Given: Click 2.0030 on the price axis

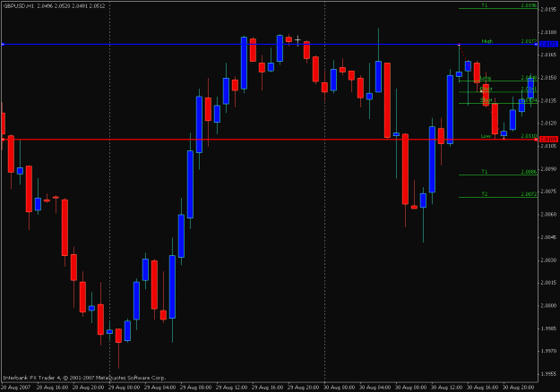Looking at the screenshot, I should pyautogui.click(x=548, y=260).
